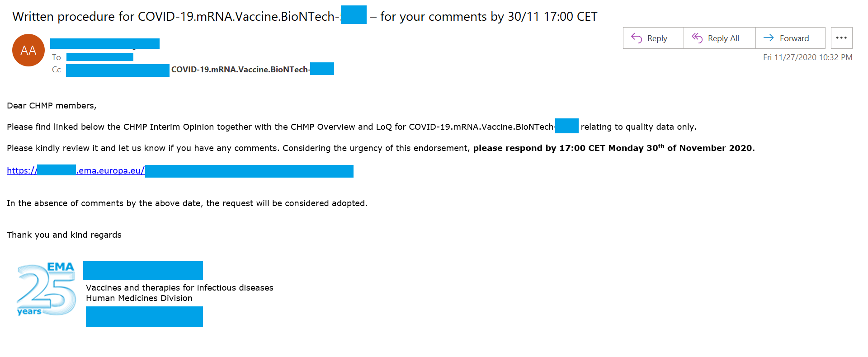The height and width of the screenshot is (357, 868).
Task: Open the ema.europa.eu hyperlink
Action: (111, 171)
